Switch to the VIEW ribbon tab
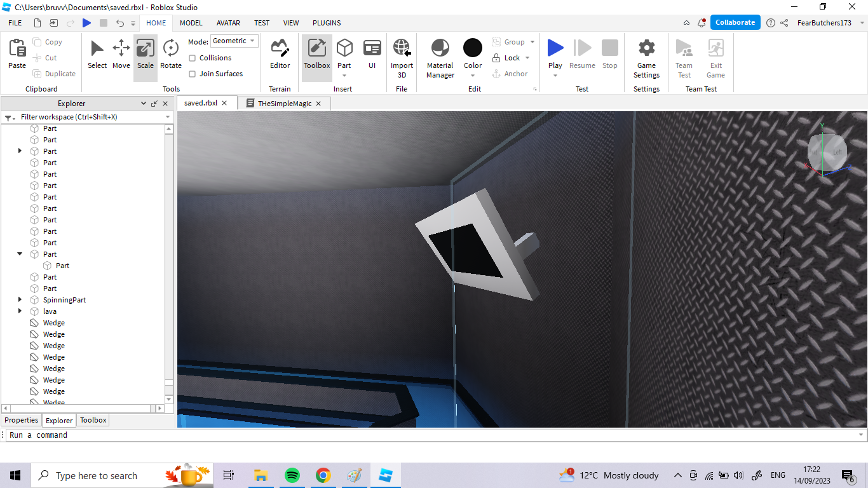Image resolution: width=868 pixels, height=488 pixels. pyautogui.click(x=291, y=23)
